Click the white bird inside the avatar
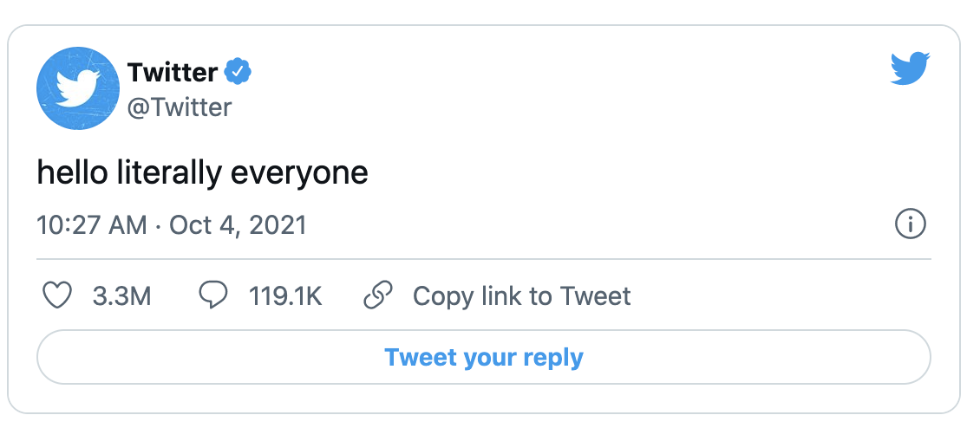The width and height of the screenshot is (980, 428). pyautogui.click(x=78, y=88)
